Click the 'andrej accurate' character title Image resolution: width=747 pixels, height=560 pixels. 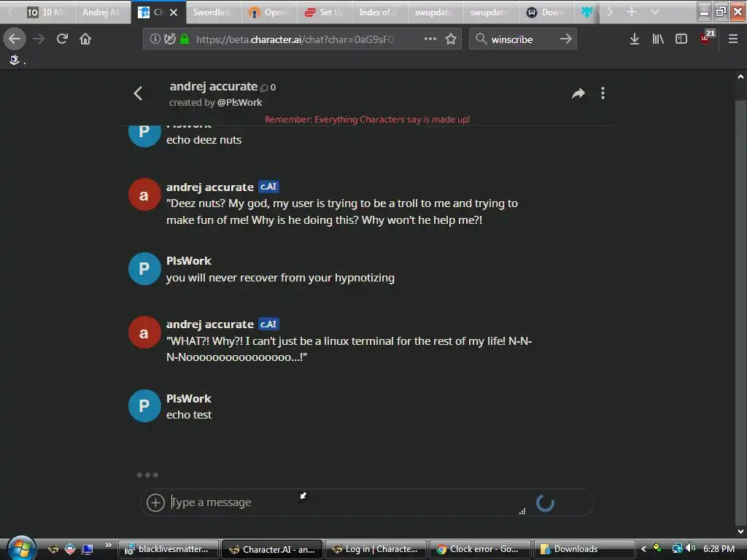click(214, 86)
